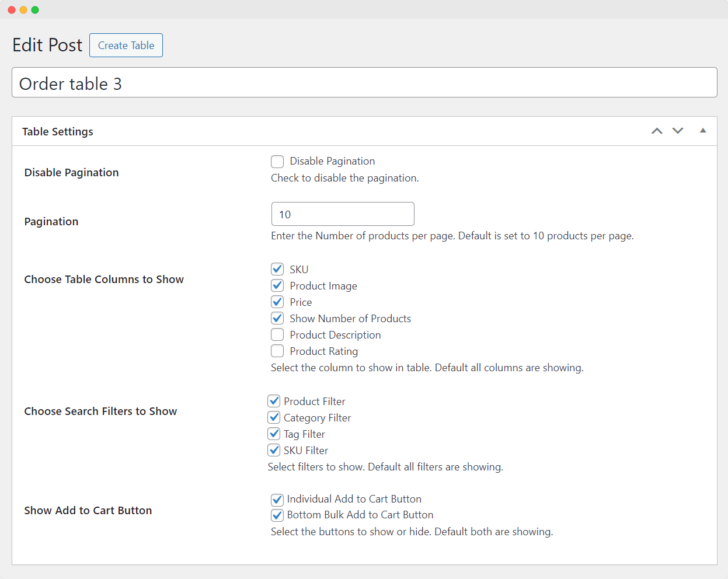The width and height of the screenshot is (728, 579).
Task: Move Table Settings panel up
Action: pos(657,131)
